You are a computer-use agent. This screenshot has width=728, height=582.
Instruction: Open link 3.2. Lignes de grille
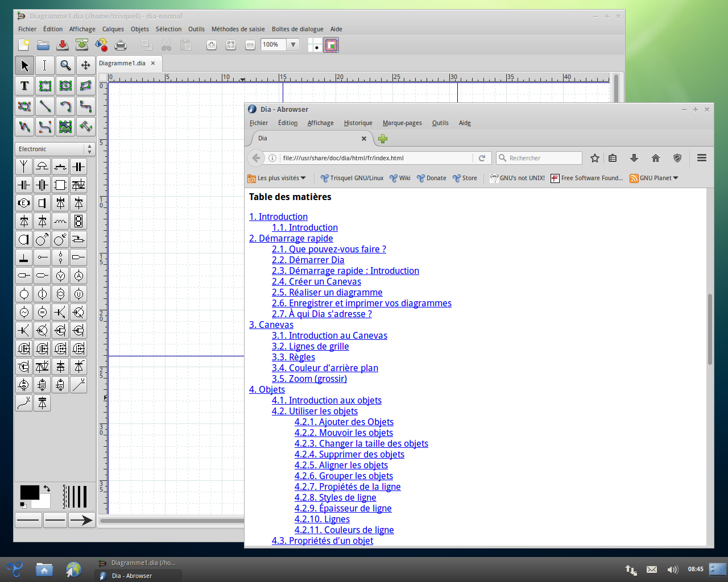(310, 346)
